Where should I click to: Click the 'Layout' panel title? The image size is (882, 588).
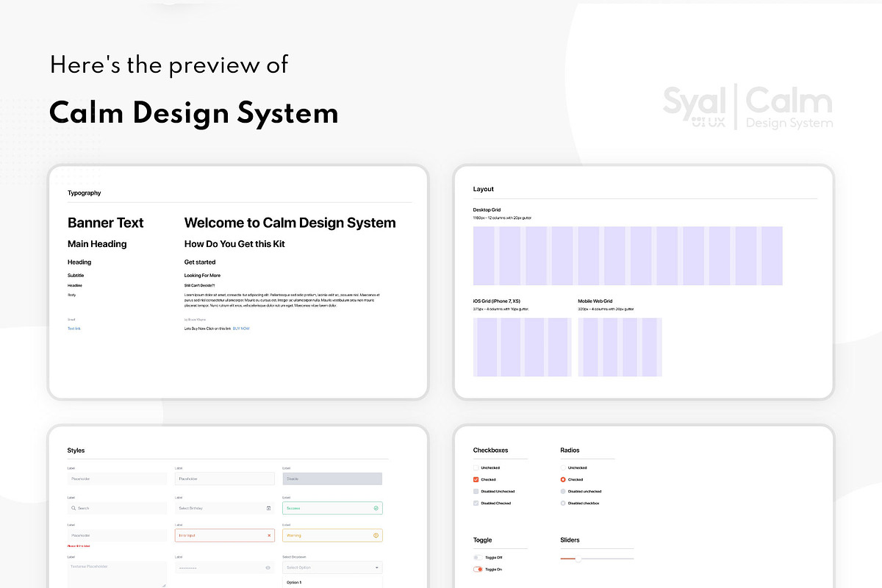[x=484, y=189]
